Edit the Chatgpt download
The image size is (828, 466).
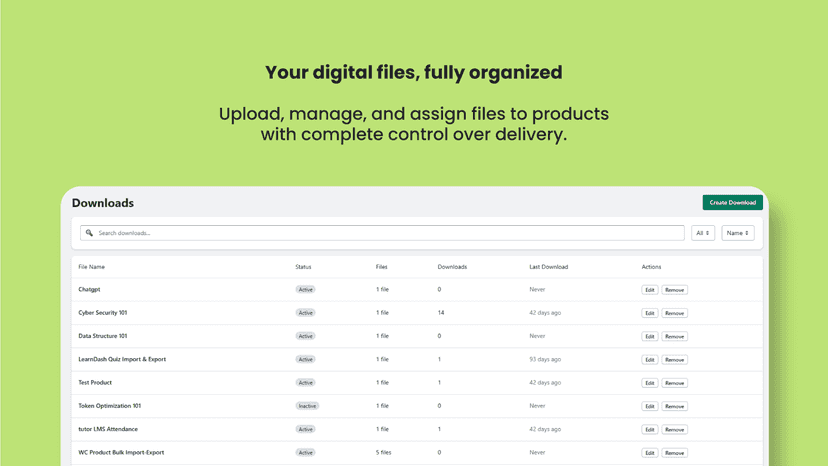click(x=650, y=290)
